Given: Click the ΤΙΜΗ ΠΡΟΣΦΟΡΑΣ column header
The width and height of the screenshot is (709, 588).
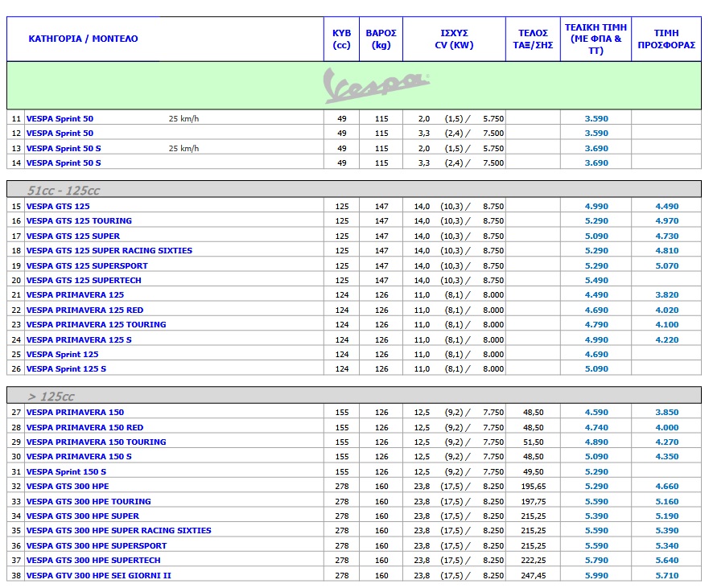Looking at the screenshot, I should point(666,39).
